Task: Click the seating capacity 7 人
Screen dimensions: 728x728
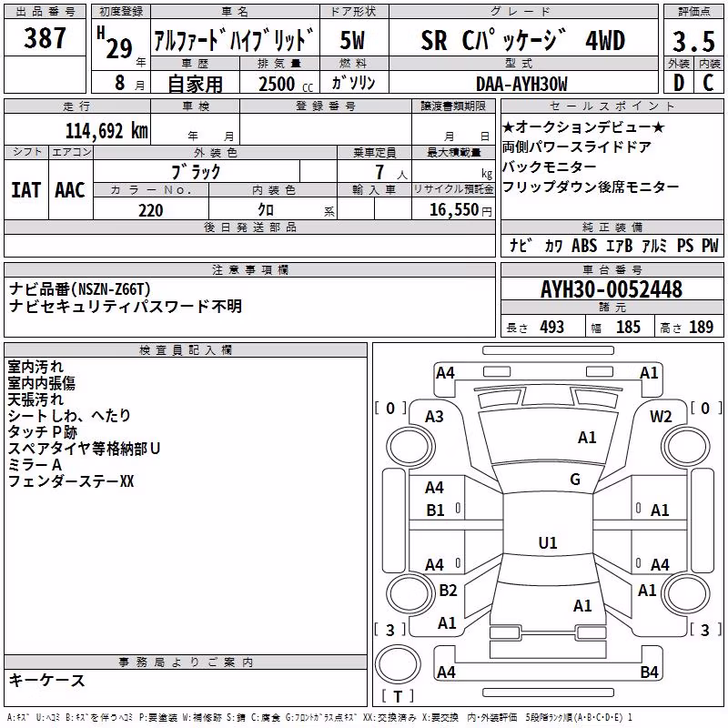Action: coord(391,172)
